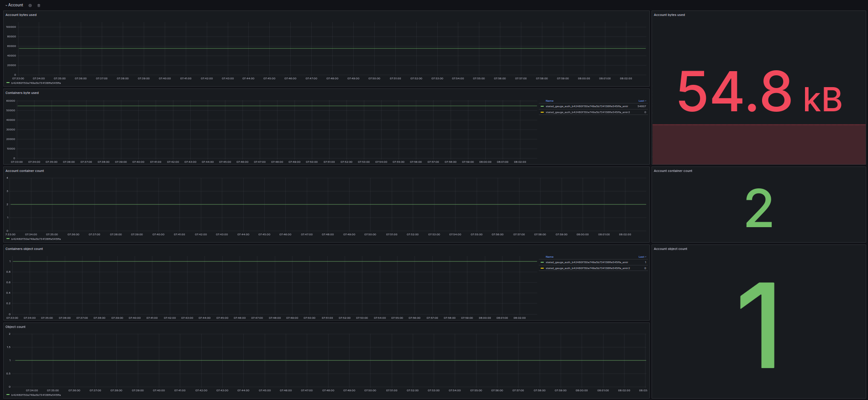Toggle the amir2 series in Containers byte used legend
The width and height of the screenshot is (868, 400).
pyautogui.click(x=588, y=112)
